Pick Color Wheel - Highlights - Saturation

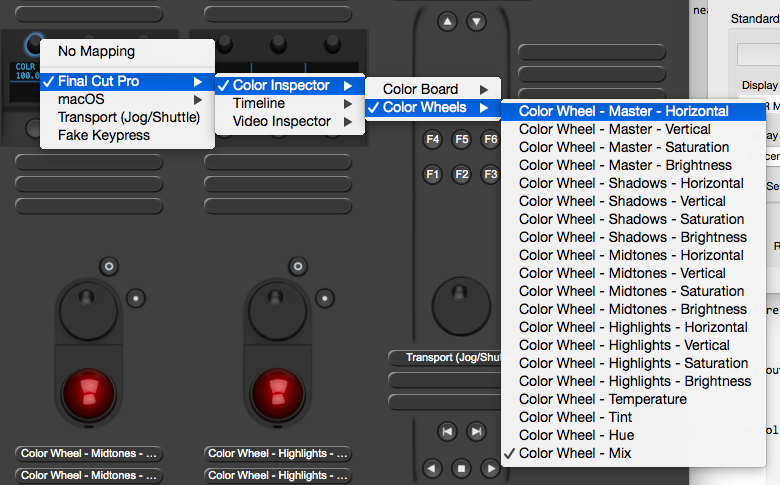click(633, 363)
